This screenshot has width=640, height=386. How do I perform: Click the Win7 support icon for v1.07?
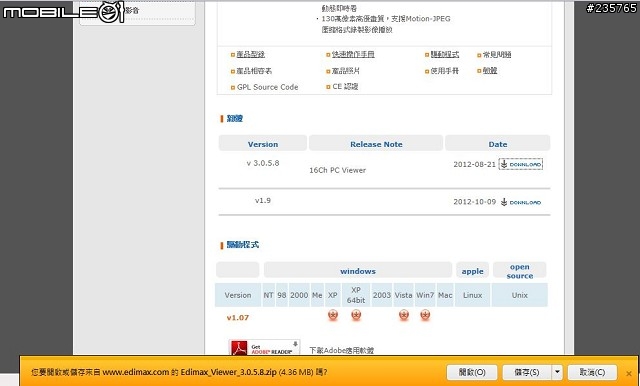[425, 315]
